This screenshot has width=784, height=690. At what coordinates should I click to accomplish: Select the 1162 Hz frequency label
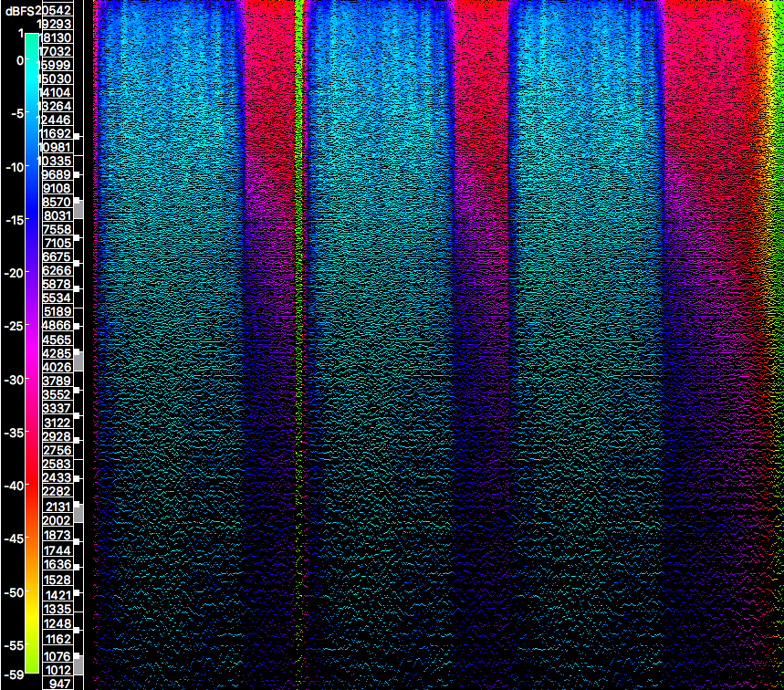57,639
